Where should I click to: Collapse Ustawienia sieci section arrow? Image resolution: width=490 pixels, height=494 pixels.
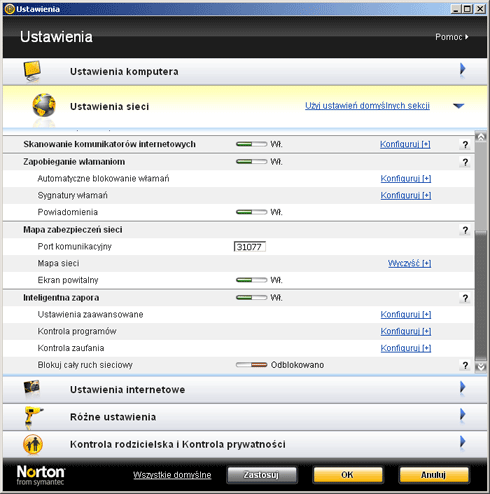[x=459, y=106]
